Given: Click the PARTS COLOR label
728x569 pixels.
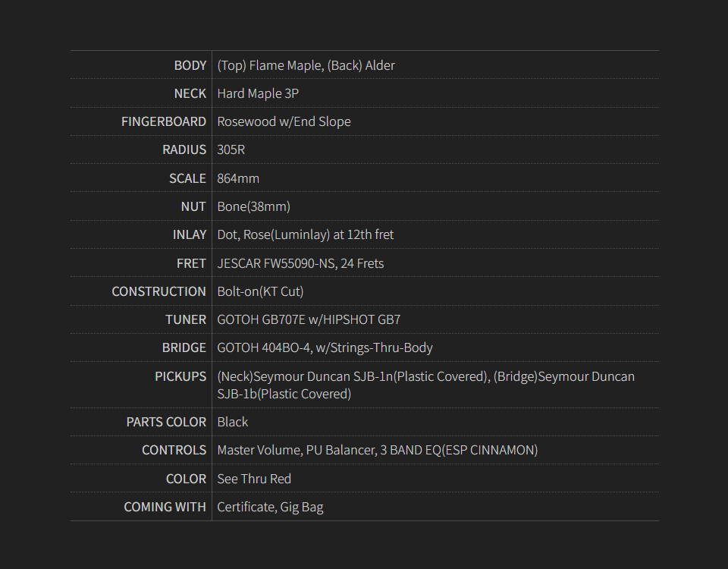Looking at the screenshot, I should click(x=166, y=422).
